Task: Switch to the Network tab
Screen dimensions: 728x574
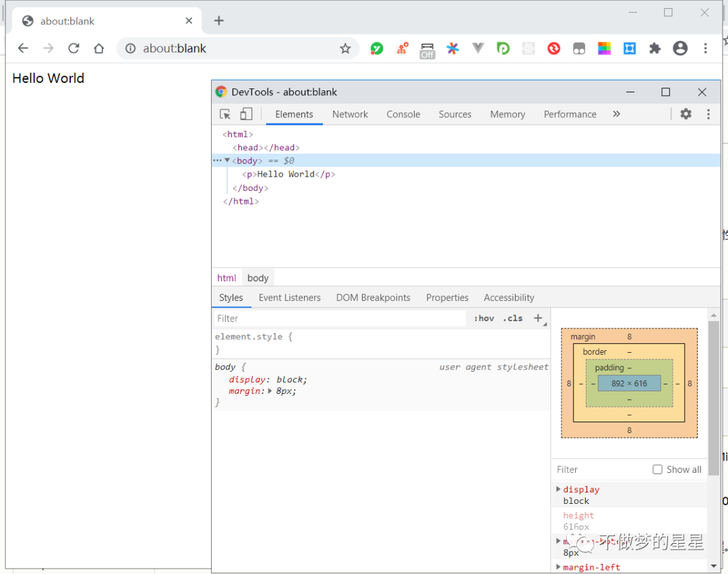Action: coord(350,114)
